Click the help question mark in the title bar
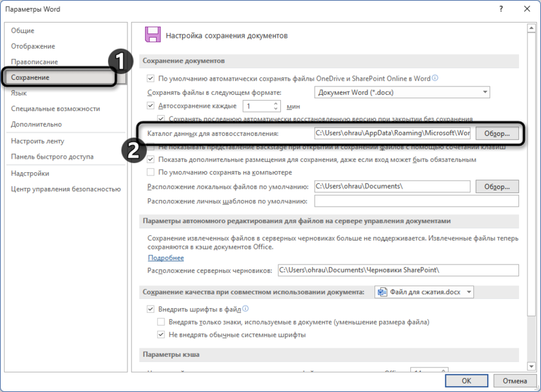Image resolution: width=541 pixels, height=392 pixels. [x=501, y=9]
